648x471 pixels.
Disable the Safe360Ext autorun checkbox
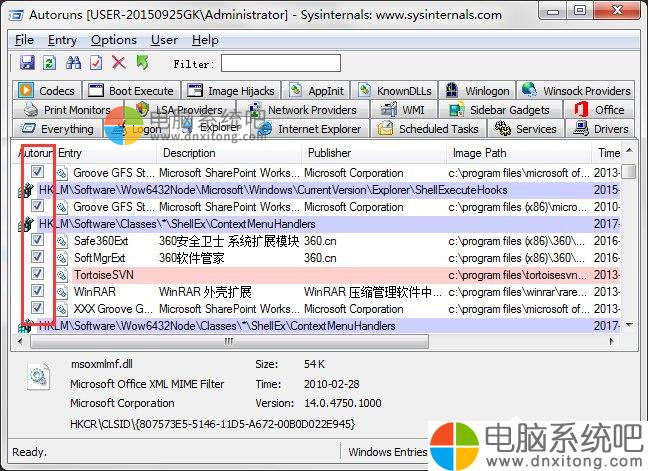coord(37,240)
